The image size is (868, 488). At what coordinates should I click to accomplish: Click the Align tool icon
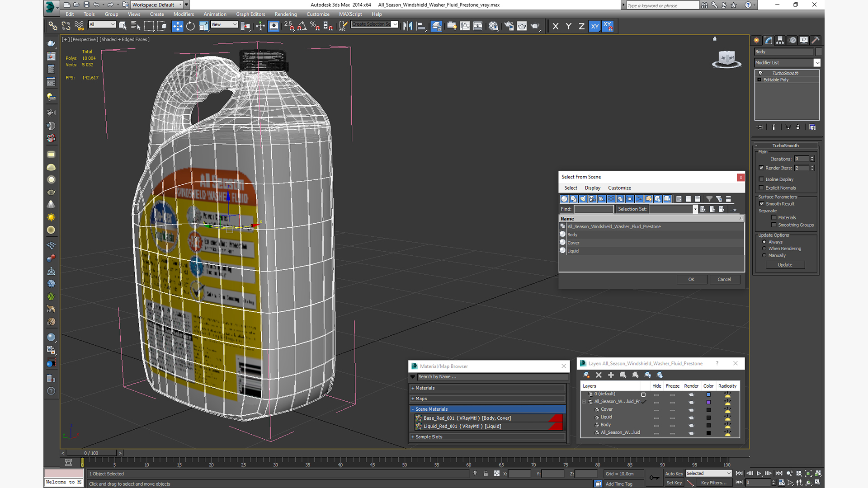click(421, 26)
